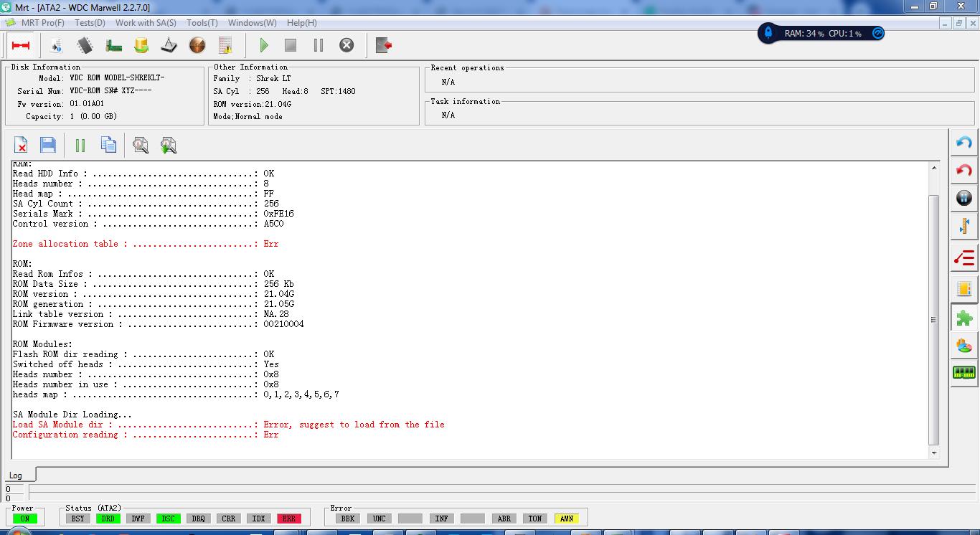Select the Log tab
980x535 pixels.
tap(16, 475)
